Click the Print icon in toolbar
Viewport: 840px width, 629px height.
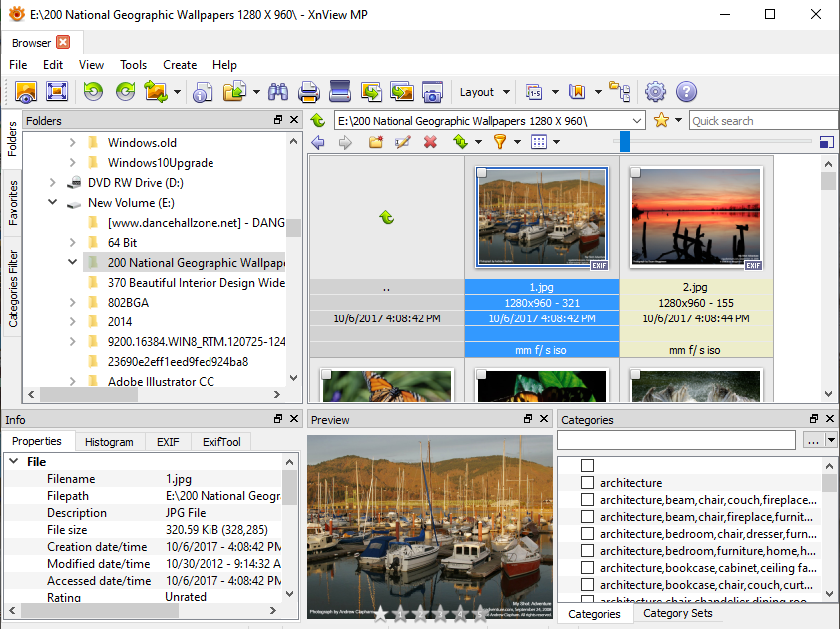click(309, 92)
